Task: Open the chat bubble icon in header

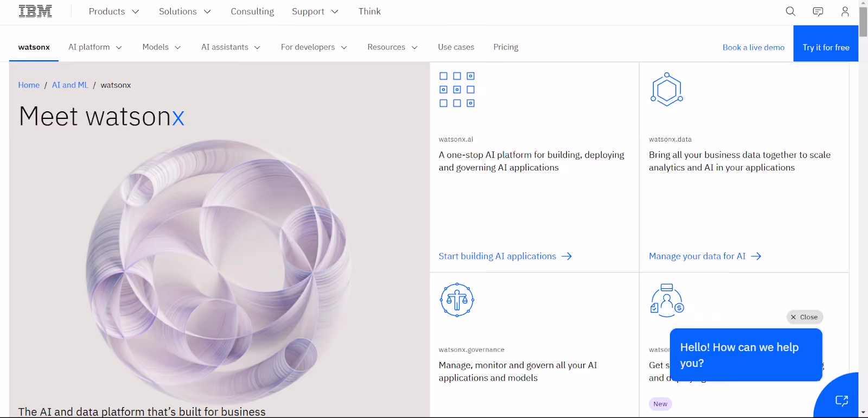Action: (x=818, y=11)
